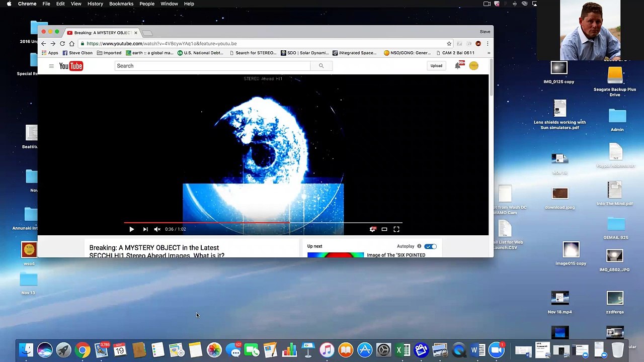Image resolution: width=644 pixels, height=362 pixels.
Task: Open the History menu
Action: (x=95, y=4)
